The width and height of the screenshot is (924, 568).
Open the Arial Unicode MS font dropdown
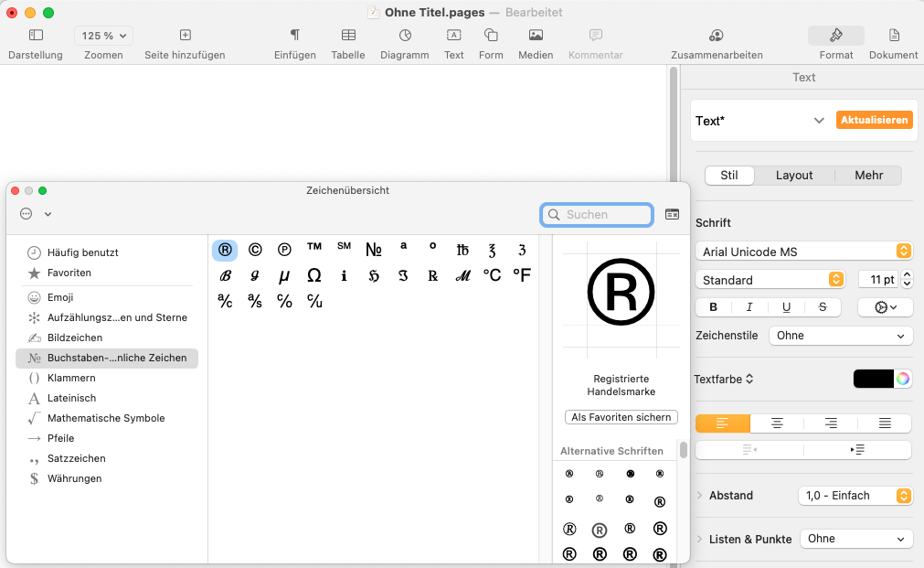[x=803, y=251]
